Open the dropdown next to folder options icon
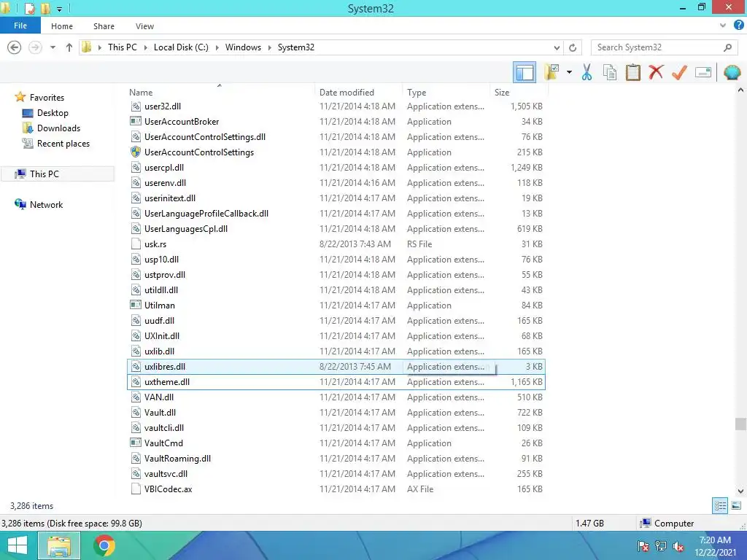This screenshot has height=560, width=747. 569,72
